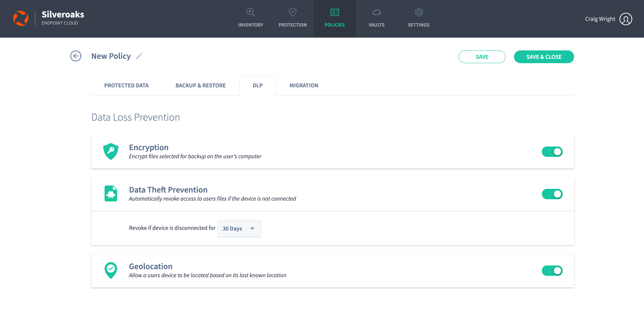Click the Data Theft Prevention heading
Viewport: 644px width, 335px height.
tap(168, 190)
